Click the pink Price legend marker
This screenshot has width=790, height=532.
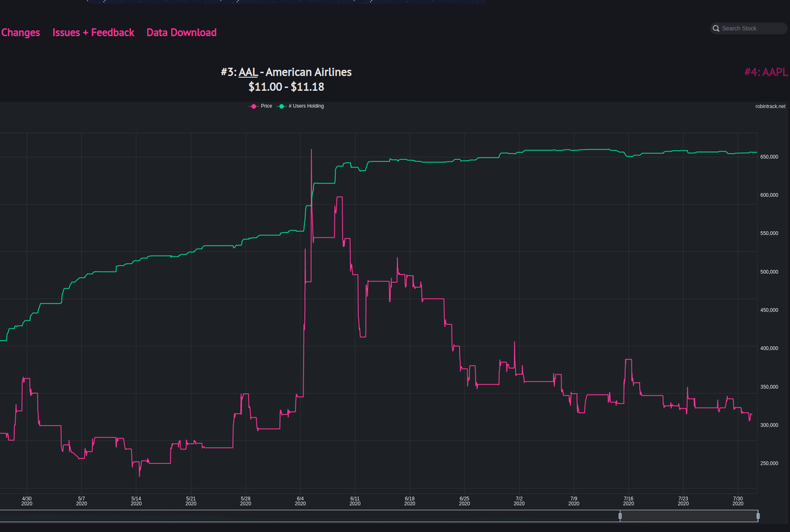click(253, 106)
